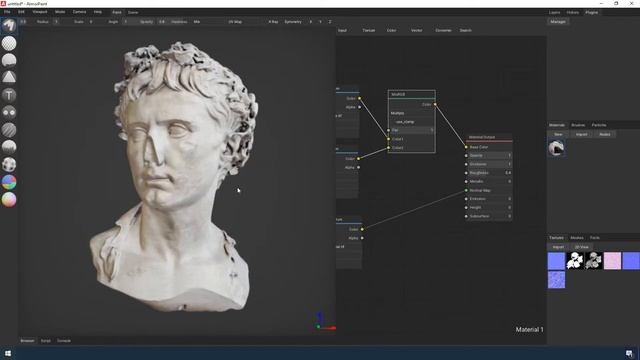The width and height of the screenshot is (640, 360).
Task: Click the Manager button under Plugins
Action: 558,22
